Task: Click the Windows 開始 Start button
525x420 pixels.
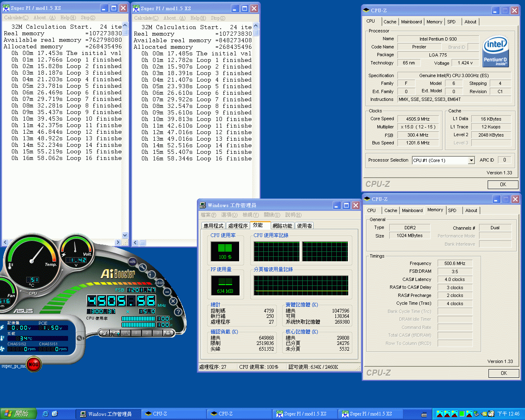Action: 16,413
